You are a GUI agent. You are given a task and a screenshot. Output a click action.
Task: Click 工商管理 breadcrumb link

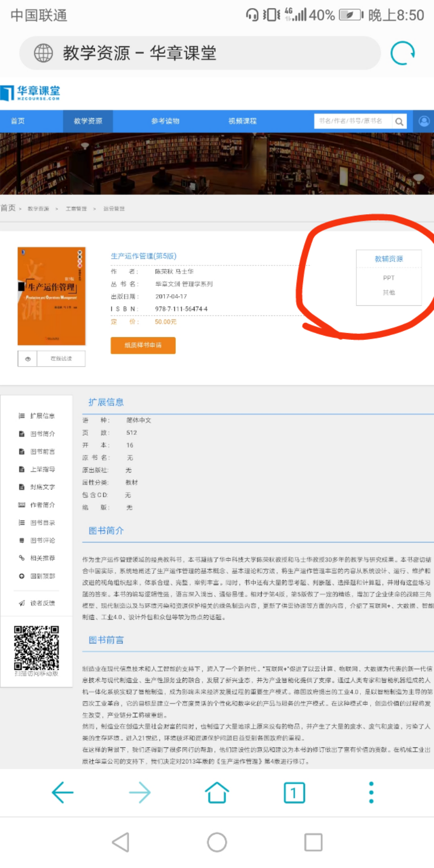(76, 209)
